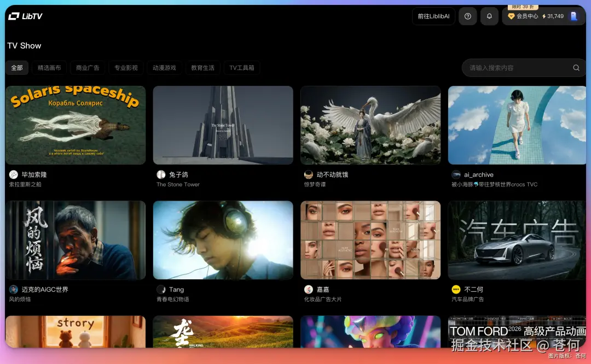Click the title 汽车品牌广告
Image resolution: width=591 pixels, height=364 pixels.
468,300
